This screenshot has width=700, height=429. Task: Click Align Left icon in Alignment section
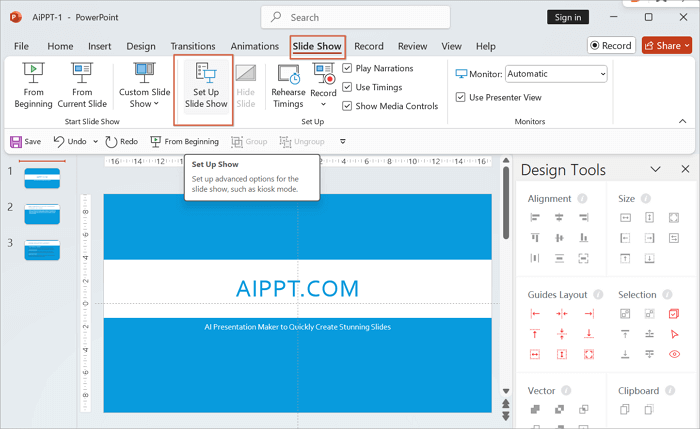535,217
